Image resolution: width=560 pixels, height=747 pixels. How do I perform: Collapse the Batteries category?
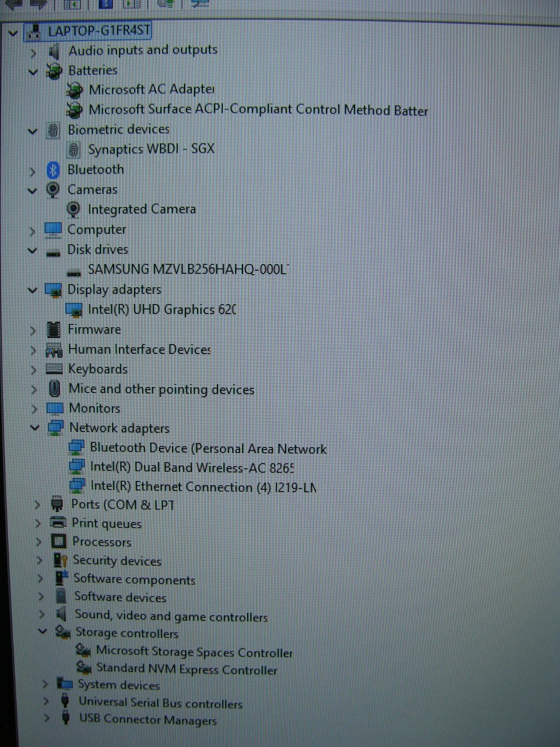click(x=33, y=72)
